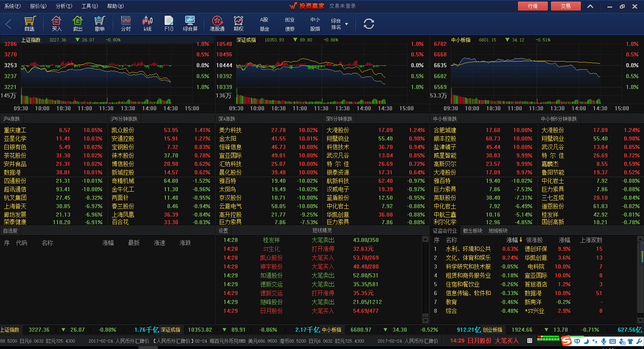The width and height of the screenshot is (644, 349).
Task: Select 美力科技 row in 深A涨跌
Action: pos(268,130)
